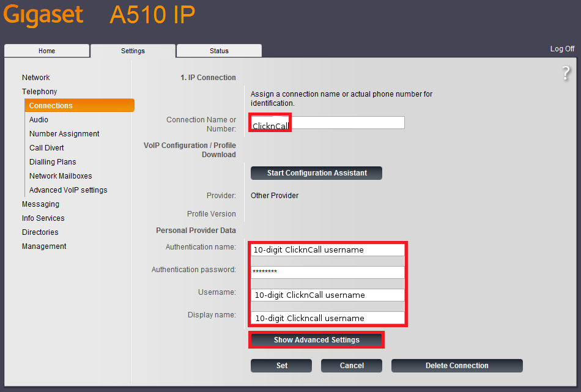
Task: Open Management in the sidebar
Action: pos(43,246)
